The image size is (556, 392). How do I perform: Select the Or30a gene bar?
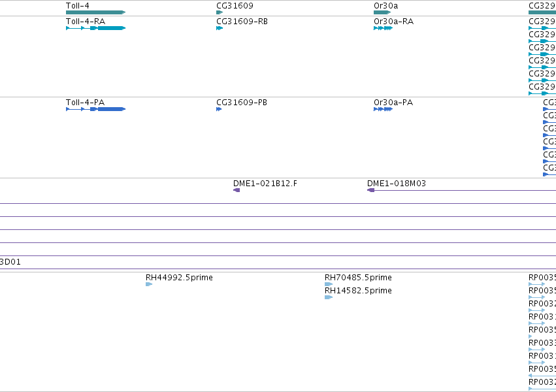coord(382,12)
